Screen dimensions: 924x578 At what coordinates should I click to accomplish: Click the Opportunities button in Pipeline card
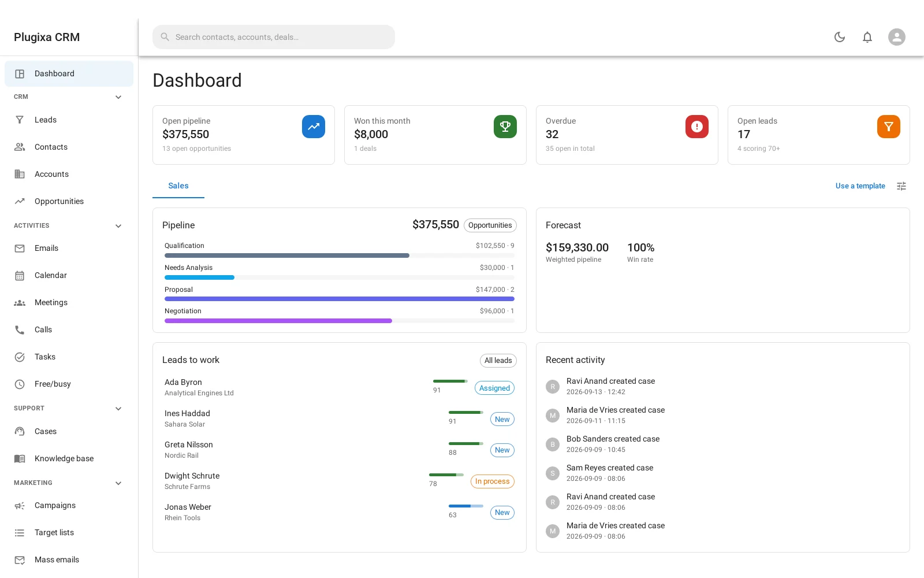[x=490, y=225]
